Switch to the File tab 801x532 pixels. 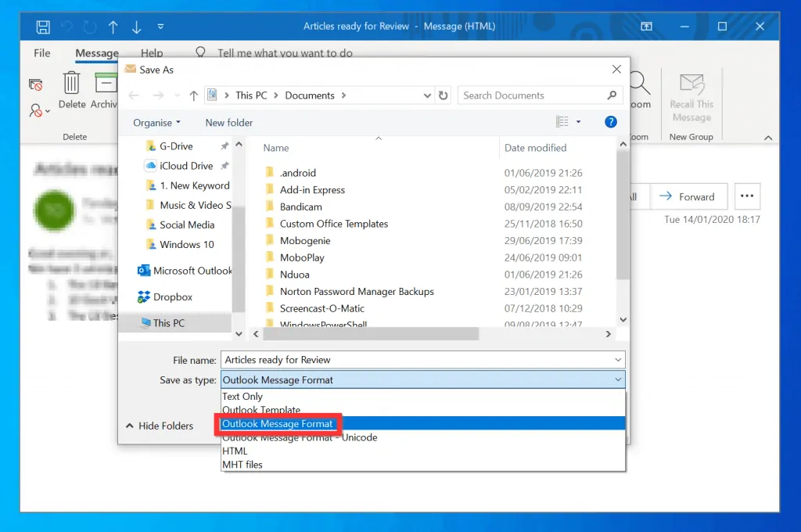point(41,53)
